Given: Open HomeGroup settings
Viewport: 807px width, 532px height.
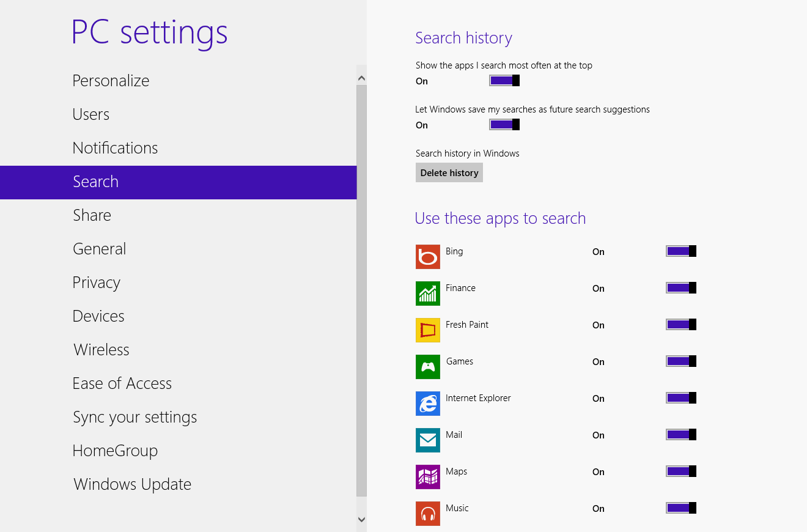Looking at the screenshot, I should (178, 451).
